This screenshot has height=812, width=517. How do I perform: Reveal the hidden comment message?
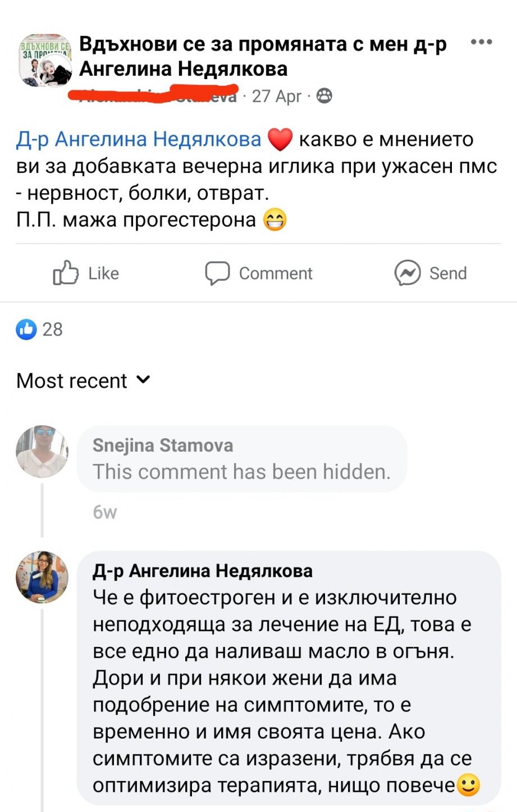(241, 472)
